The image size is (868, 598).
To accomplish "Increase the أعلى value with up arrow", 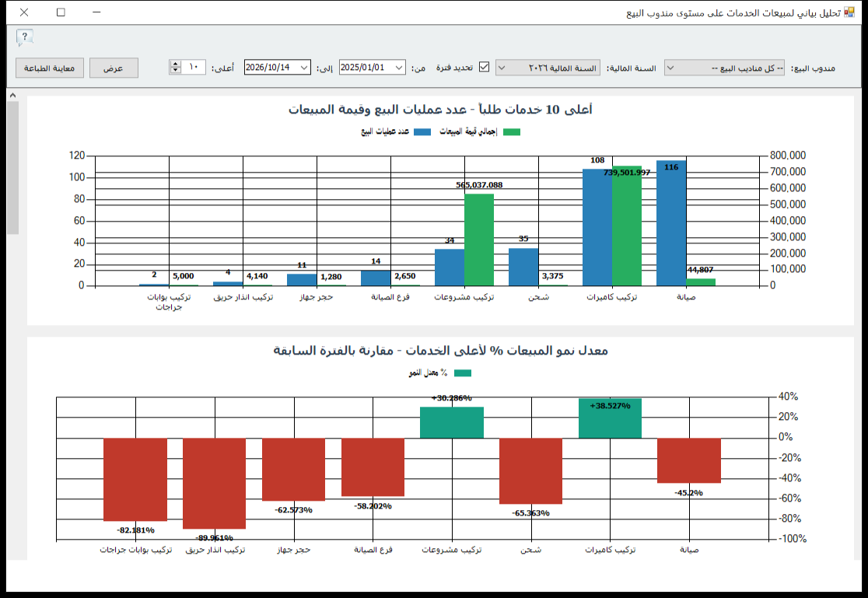I will (x=176, y=65).
